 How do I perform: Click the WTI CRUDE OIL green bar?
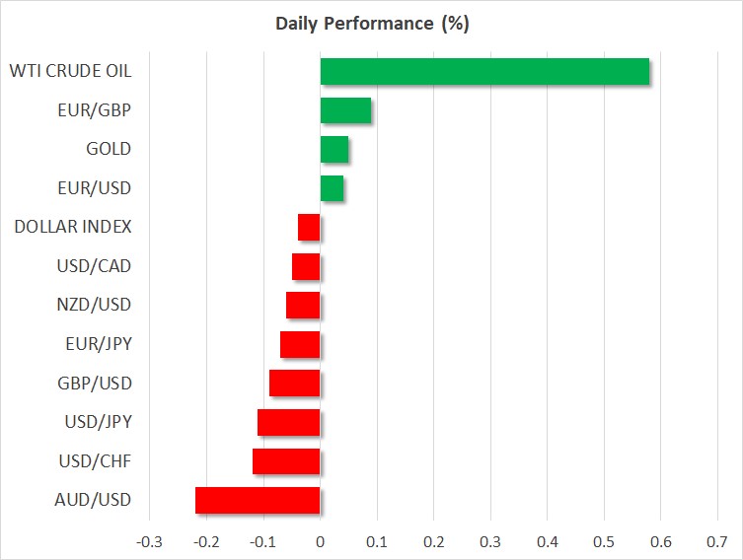(x=484, y=72)
